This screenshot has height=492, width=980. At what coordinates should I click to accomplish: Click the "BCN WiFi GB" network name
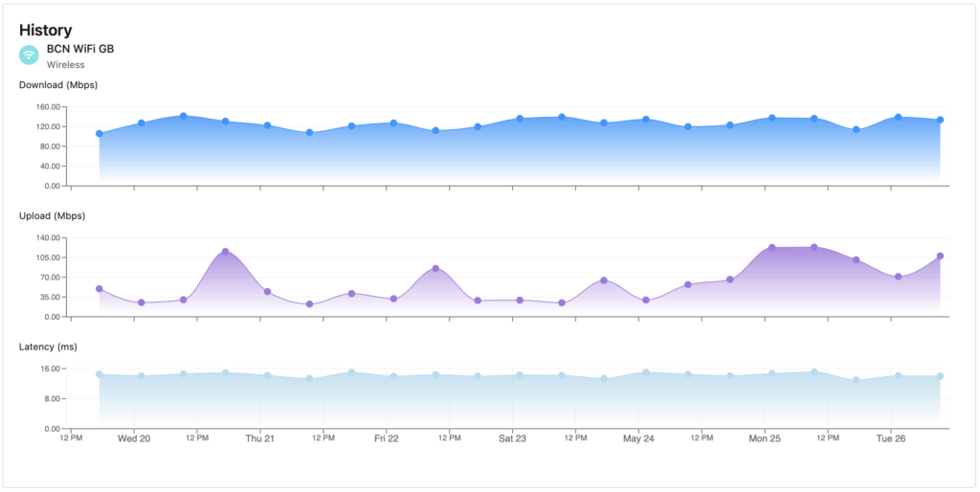80,49
